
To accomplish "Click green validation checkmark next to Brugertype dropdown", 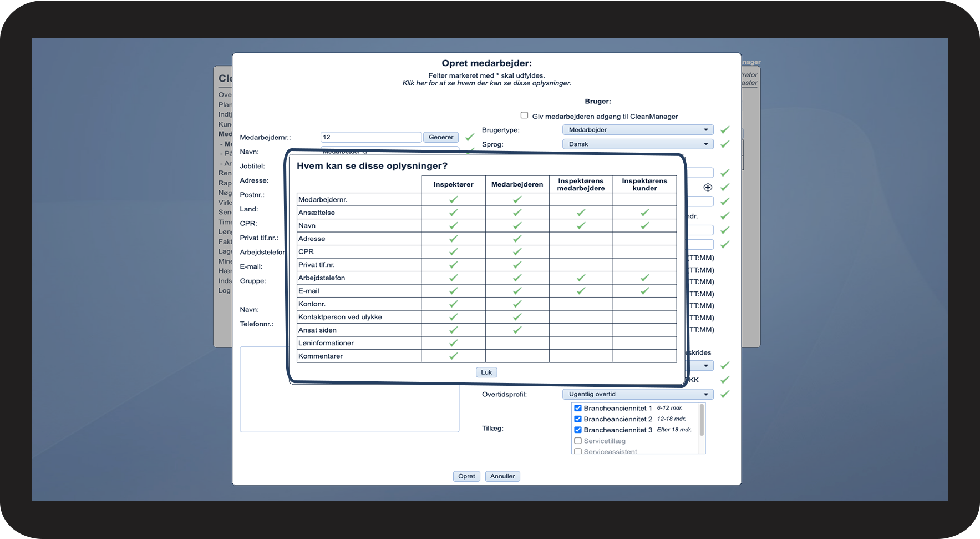I will click(725, 130).
